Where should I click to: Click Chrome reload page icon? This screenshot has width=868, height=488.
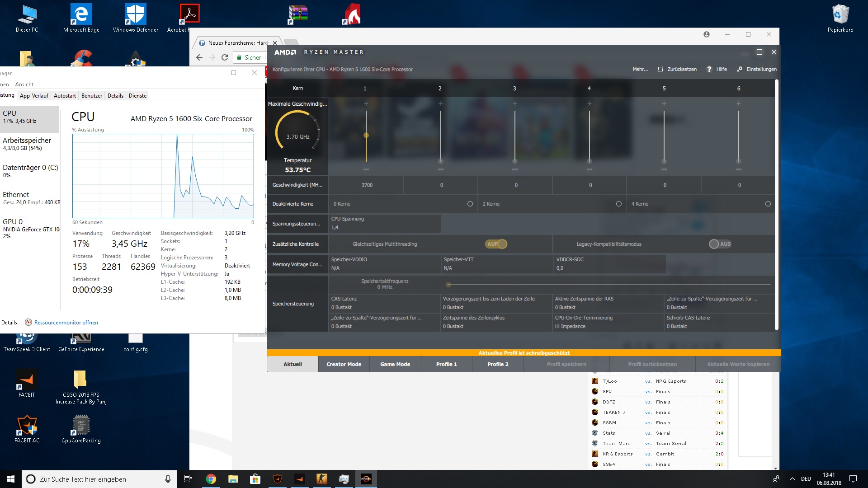coord(225,57)
